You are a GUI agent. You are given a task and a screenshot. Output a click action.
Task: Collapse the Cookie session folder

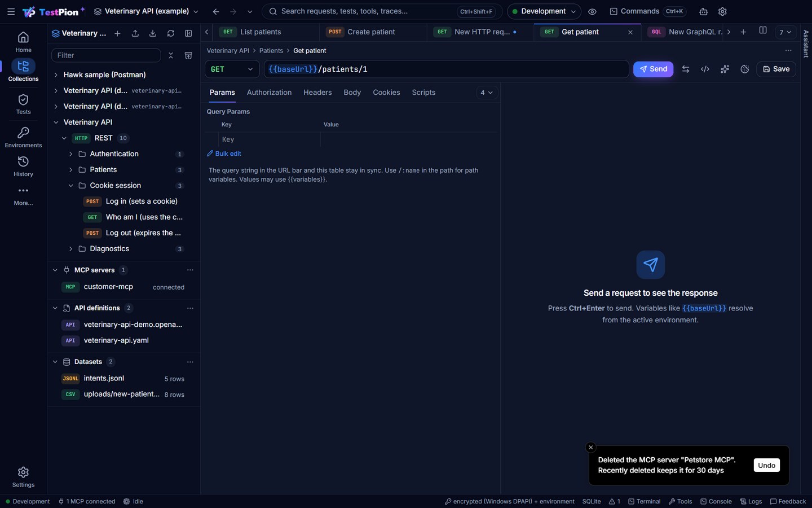[x=71, y=186]
